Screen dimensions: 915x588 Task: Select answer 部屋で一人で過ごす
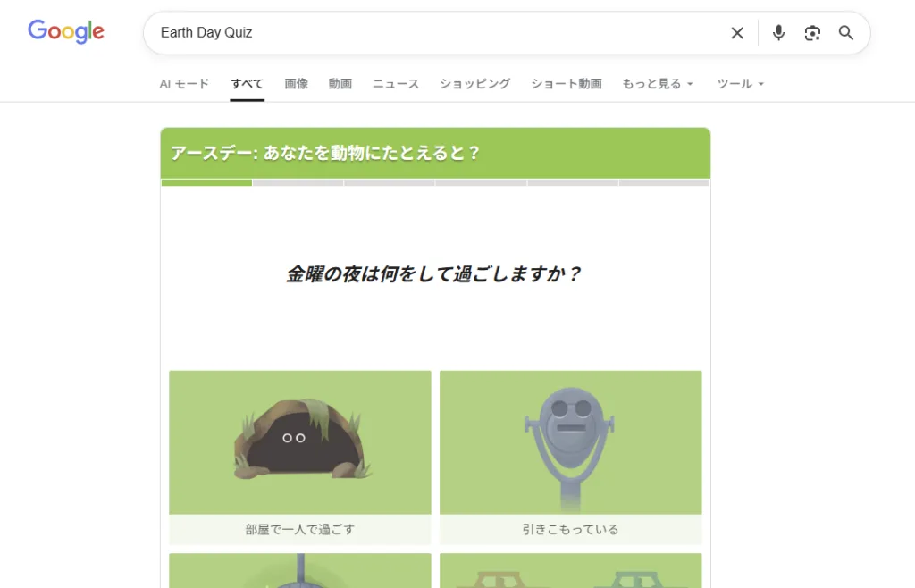[x=300, y=529]
